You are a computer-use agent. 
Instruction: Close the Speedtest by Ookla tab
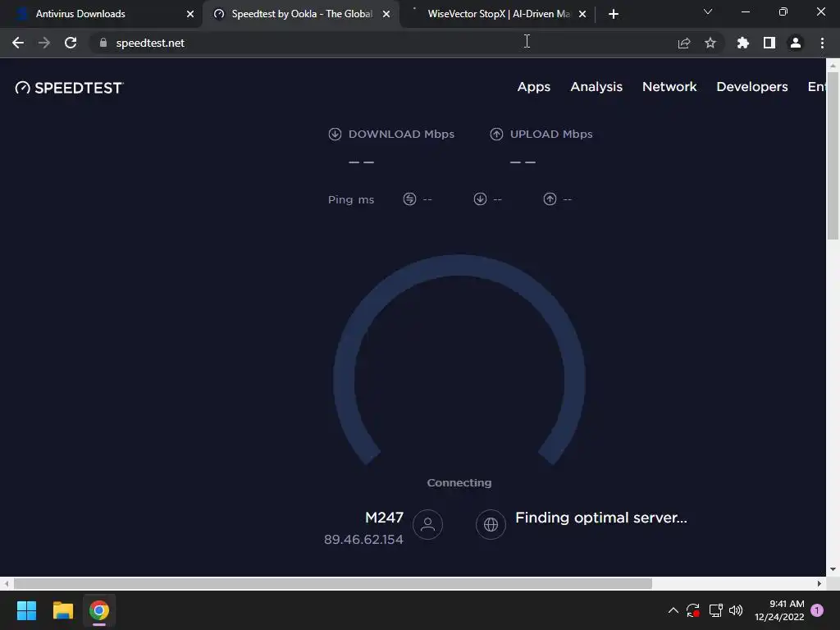click(x=386, y=14)
